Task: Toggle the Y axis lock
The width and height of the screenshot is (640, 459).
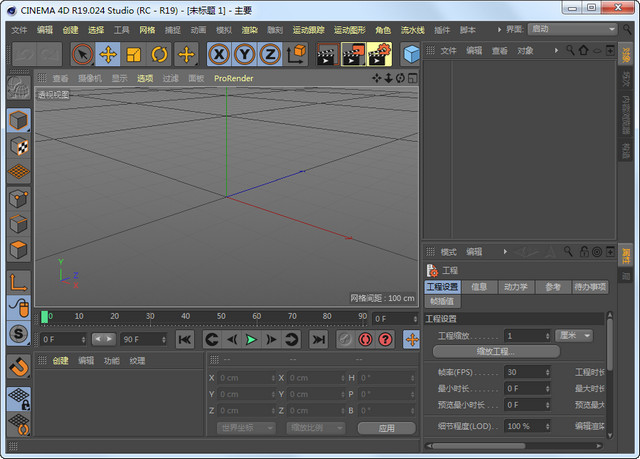Action: coord(244,54)
